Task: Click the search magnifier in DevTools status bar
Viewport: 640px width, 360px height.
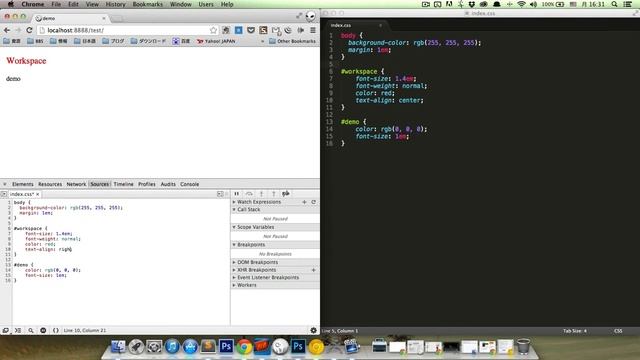Action: pyautogui.click(x=31, y=331)
